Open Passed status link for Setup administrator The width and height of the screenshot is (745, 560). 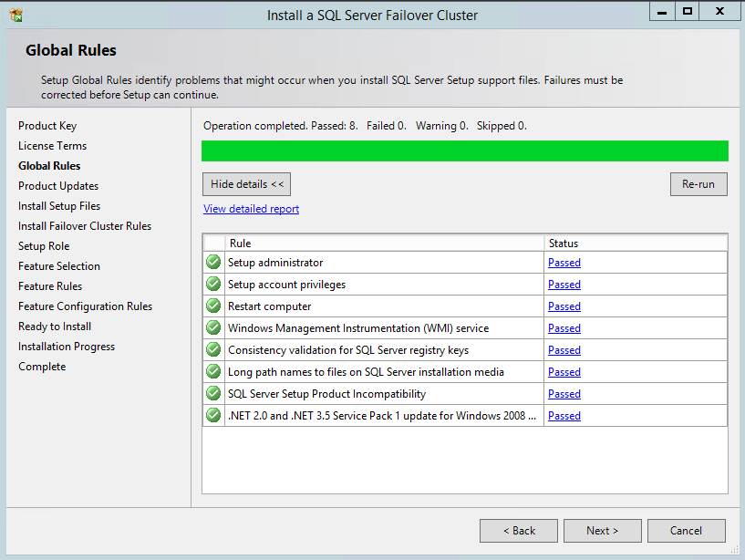pos(564,263)
